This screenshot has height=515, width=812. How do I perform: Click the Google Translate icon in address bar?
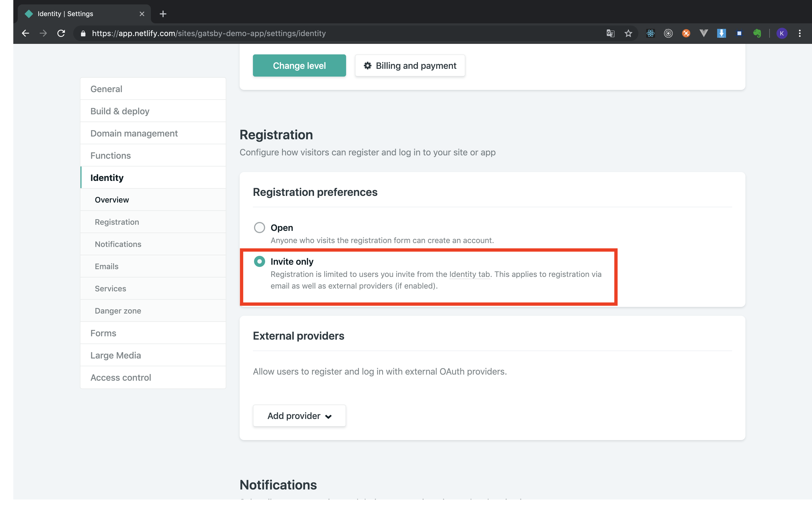coord(610,33)
